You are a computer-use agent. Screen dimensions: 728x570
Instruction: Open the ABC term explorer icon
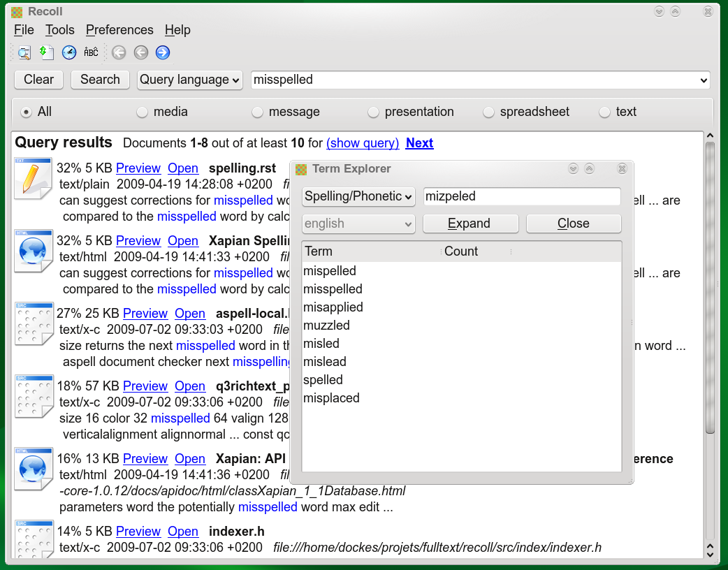(91, 52)
